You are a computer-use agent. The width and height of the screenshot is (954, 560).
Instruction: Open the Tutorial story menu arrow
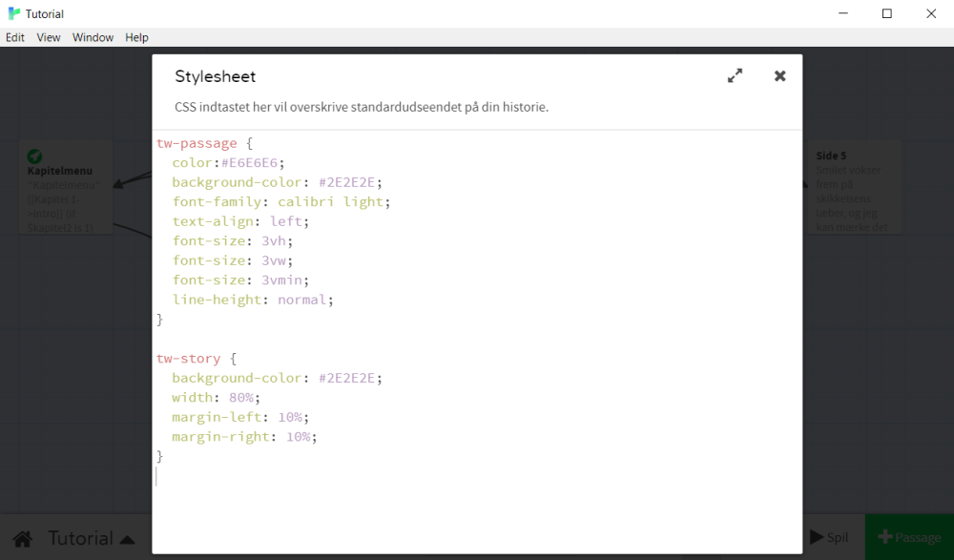point(126,539)
